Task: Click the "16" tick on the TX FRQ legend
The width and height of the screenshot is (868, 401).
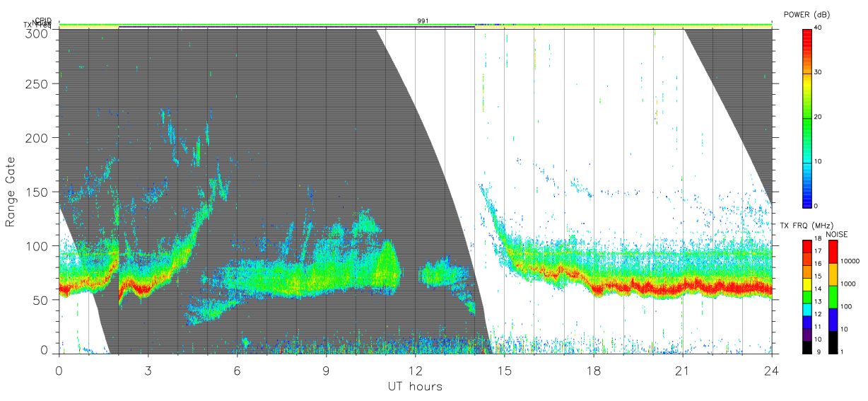Action: pyautogui.click(x=818, y=264)
